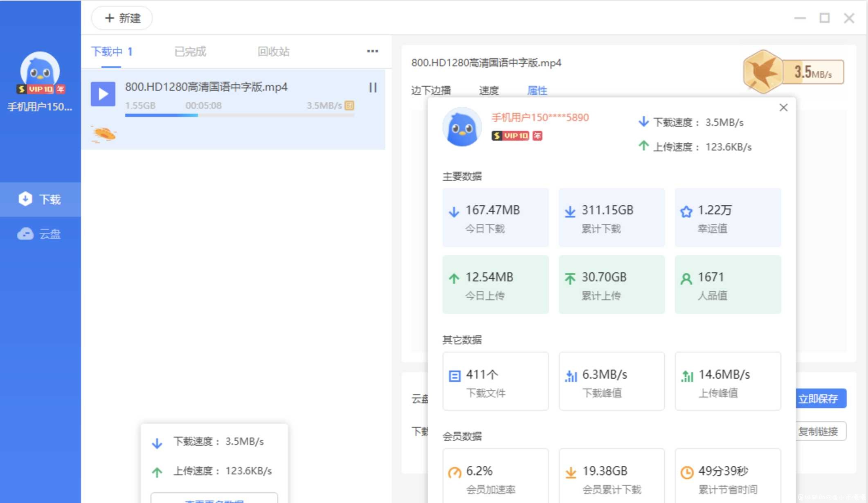This screenshot has width=868, height=503.
Task: Click the orange rocket acceleration icon
Action: click(104, 134)
